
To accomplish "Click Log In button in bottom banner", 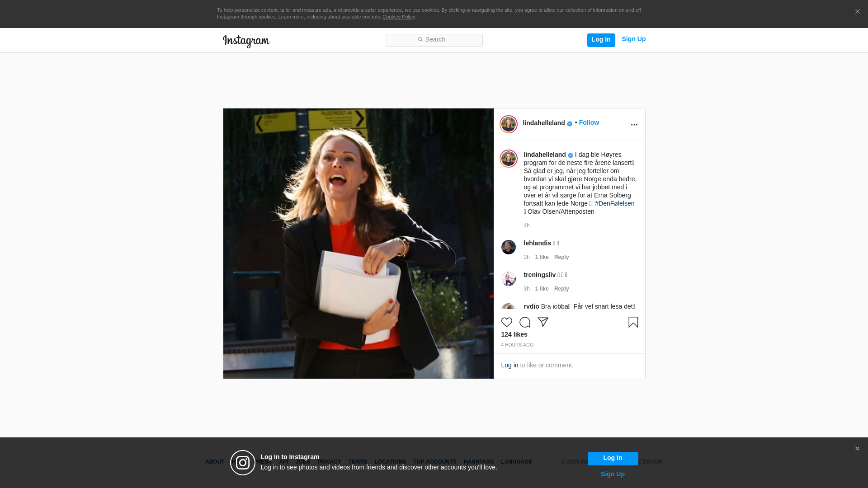I will [x=613, y=458].
